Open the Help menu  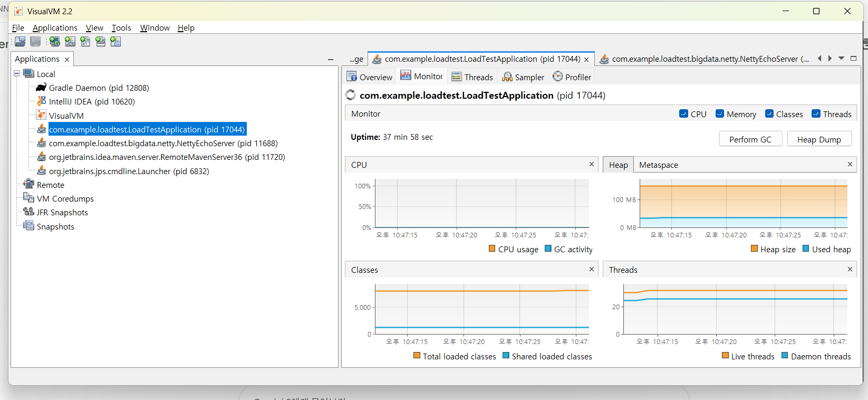click(186, 27)
